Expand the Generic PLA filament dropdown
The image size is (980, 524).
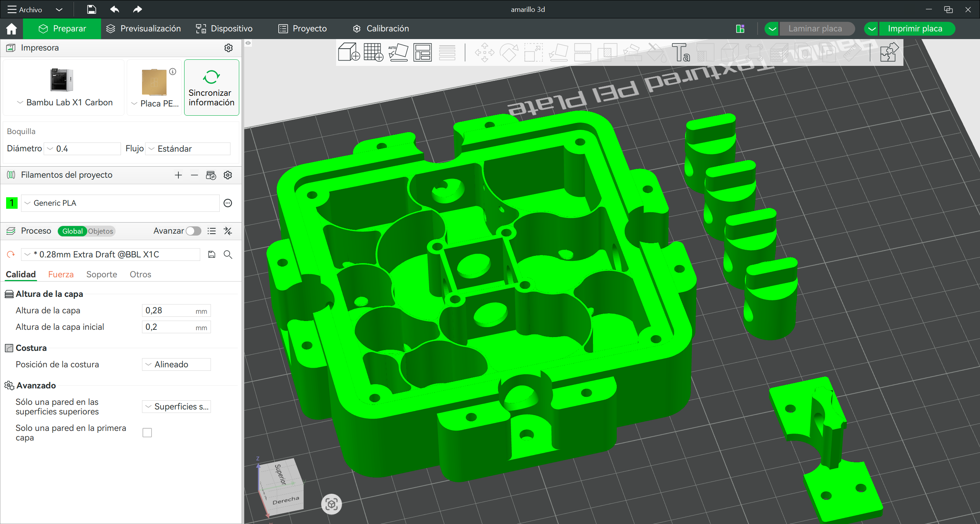point(121,203)
